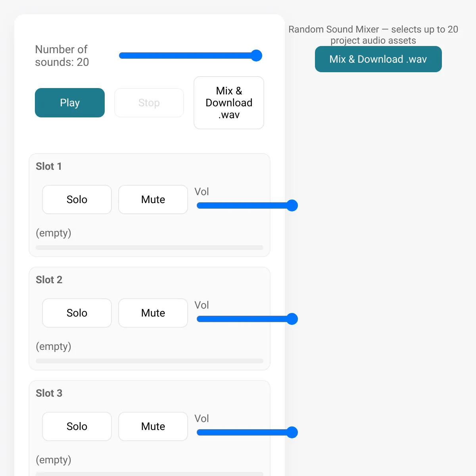Click the middle of Number of sounds track
The width and height of the screenshot is (476, 476).
pyautogui.click(x=190, y=56)
